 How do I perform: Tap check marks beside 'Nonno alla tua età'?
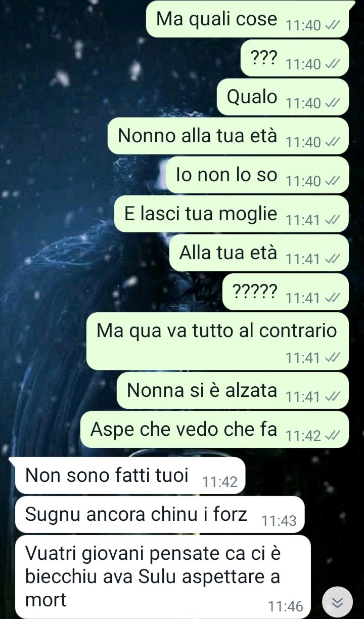coord(333,142)
